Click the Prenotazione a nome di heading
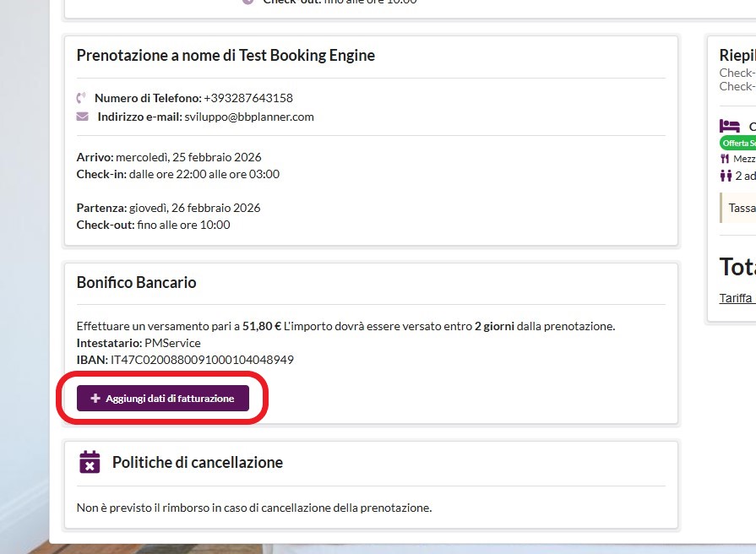 click(x=226, y=56)
